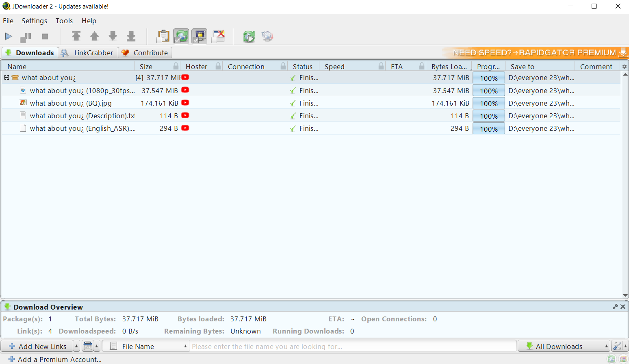The height and width of the screenshot is (364, 629).
Task: Toggle lock on Connection column
Action: coord(283,66)
